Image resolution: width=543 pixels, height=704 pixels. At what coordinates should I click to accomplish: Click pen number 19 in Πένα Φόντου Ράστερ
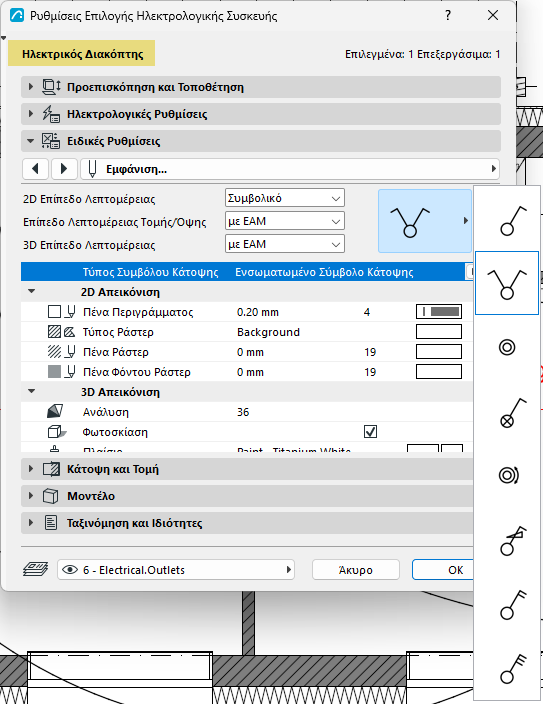pyautogui.click(x=370, y=372)
